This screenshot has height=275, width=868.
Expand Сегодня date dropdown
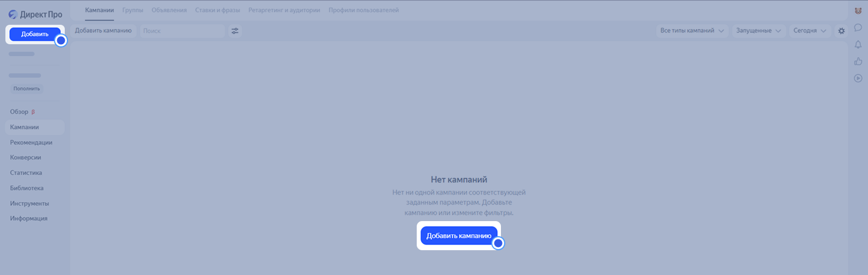point(810,31)
